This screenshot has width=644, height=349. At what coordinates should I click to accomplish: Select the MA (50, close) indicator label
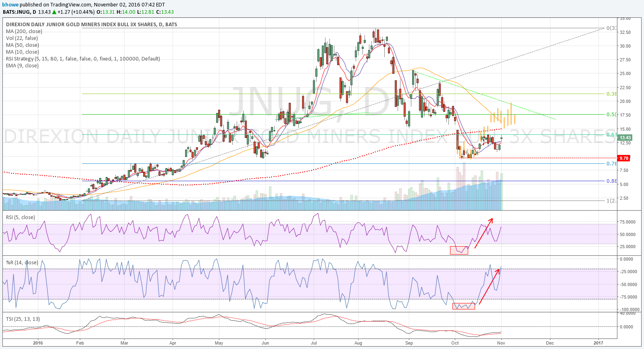[x=23, y=45]
